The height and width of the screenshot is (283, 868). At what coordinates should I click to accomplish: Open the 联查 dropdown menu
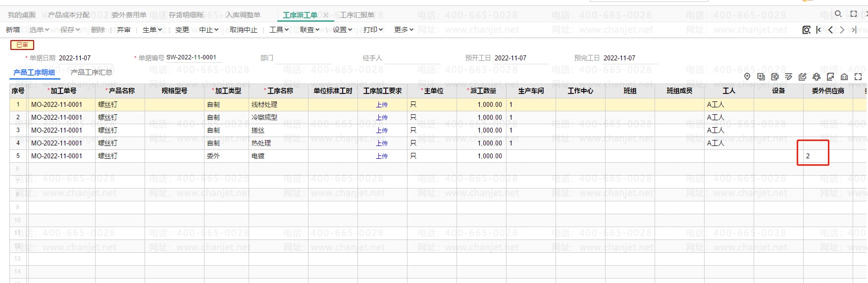click(x=310, y=30)
